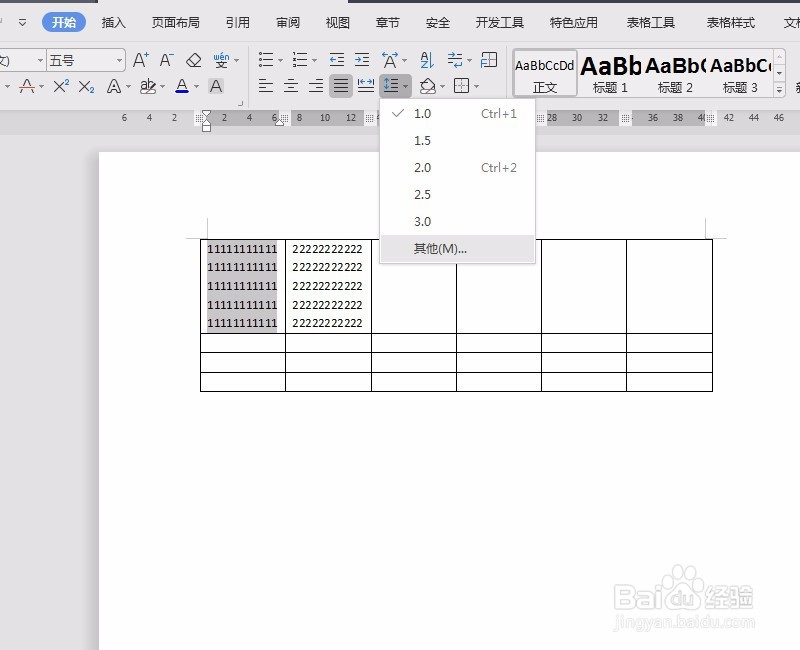The height and width of the screenshot is (650, 800).
Task: Expand the styles gallery
Action: [x=779, y=89]
